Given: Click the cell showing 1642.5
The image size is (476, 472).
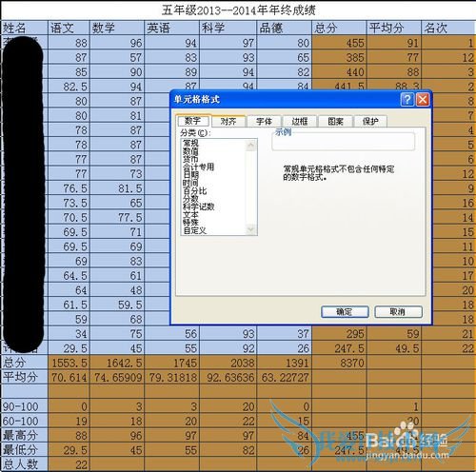Looking at the screenshot, I should 117,363.
